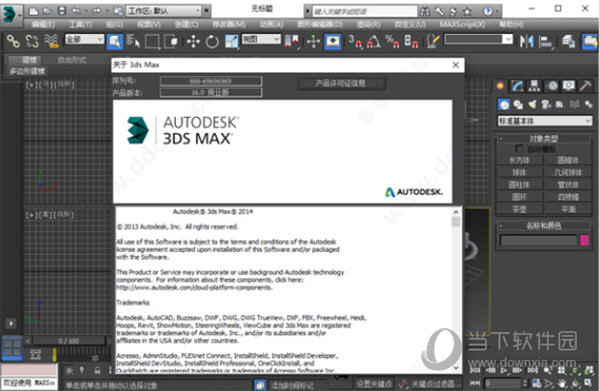Click the search keyword input field
The height and width of the screenshot is (391, 600).
tap(365, 11)
